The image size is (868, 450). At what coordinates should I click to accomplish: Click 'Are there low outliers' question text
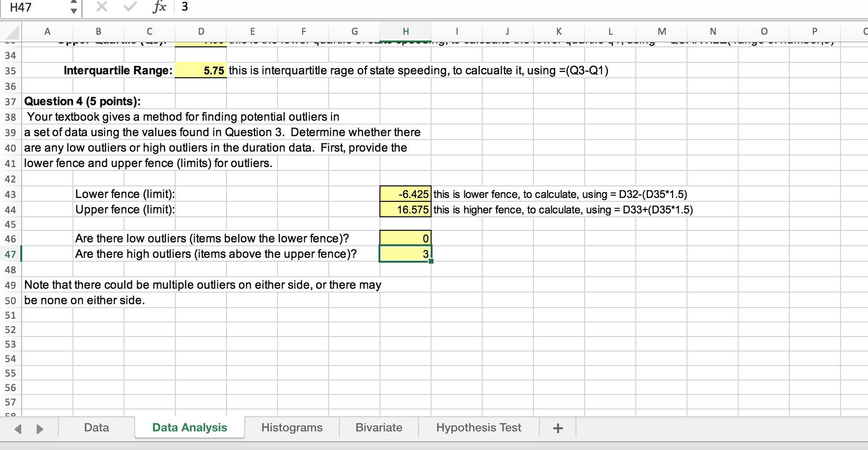tap(212, 239)
